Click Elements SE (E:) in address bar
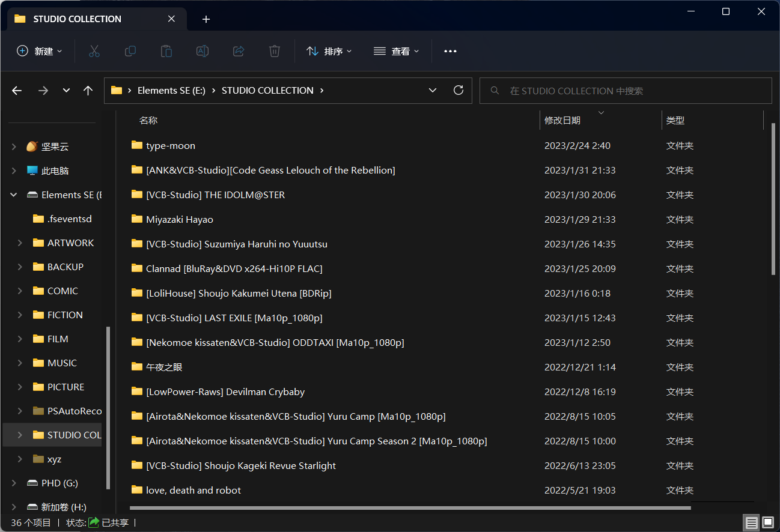 [x=171, y=90]
